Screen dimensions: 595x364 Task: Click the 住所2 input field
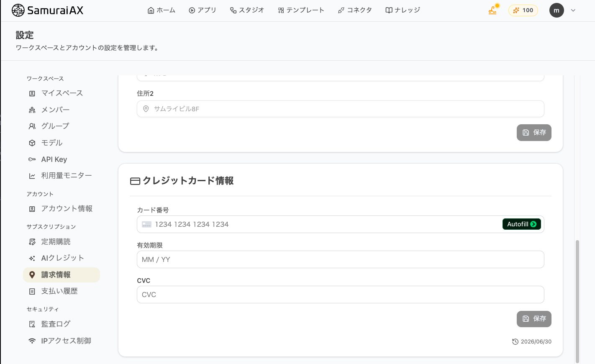click(x=340, y=109)
